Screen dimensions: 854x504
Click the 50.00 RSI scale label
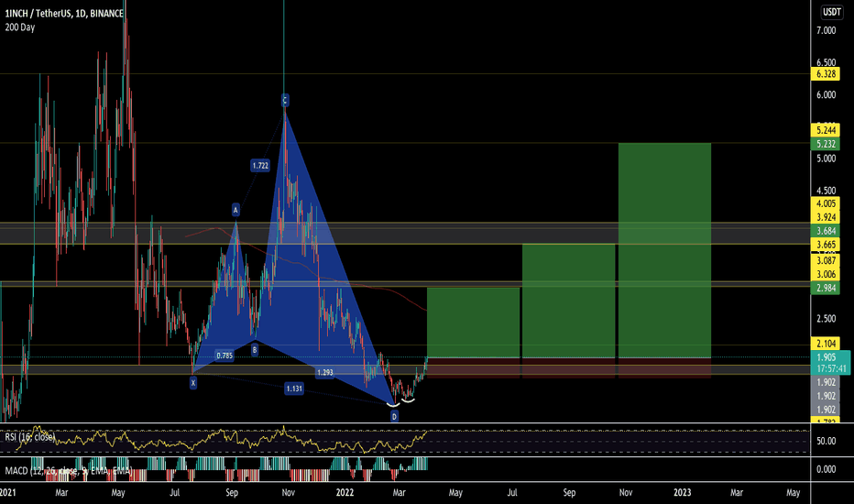coord(826,441)
